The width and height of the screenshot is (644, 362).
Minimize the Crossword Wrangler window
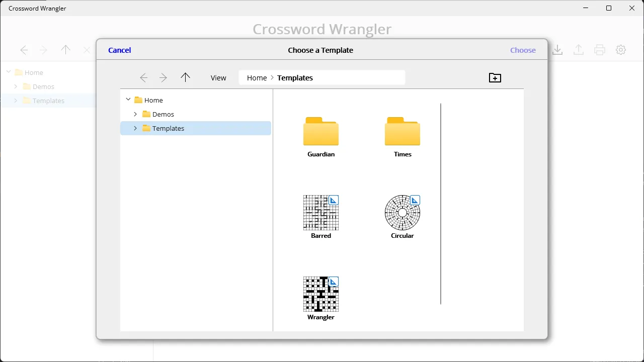click(586, 8)
